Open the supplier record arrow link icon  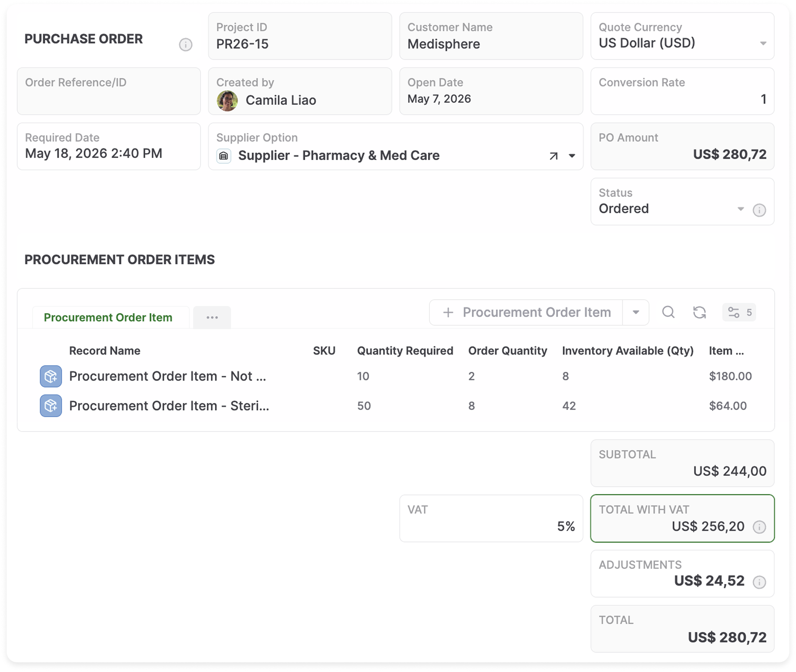(553, 156)
